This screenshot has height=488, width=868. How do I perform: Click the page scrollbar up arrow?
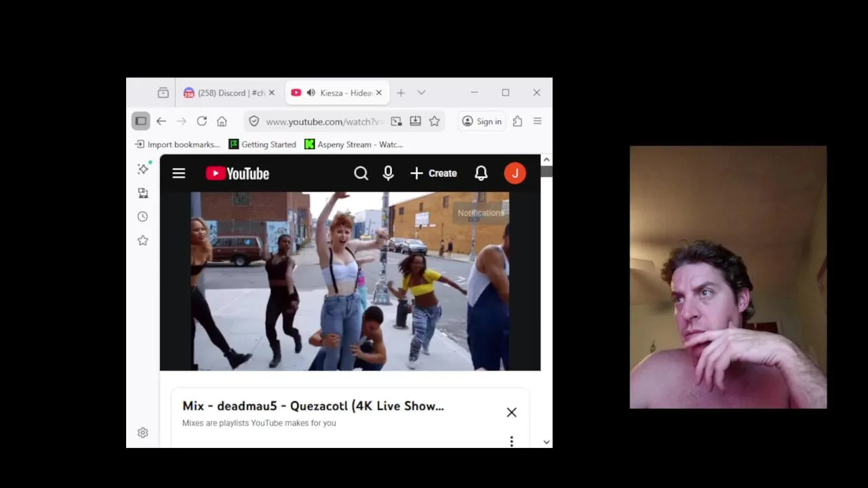coord(547,160)
